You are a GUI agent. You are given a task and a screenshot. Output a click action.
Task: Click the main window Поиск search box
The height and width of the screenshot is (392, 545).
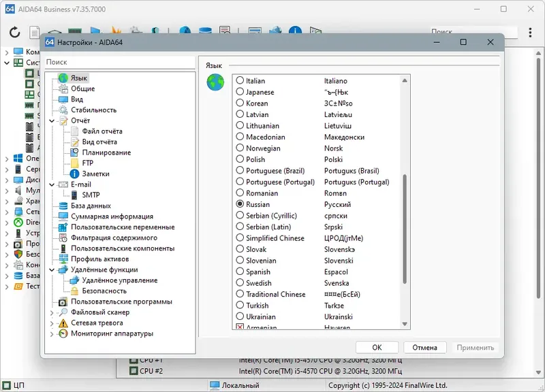(x=473, y=32)
